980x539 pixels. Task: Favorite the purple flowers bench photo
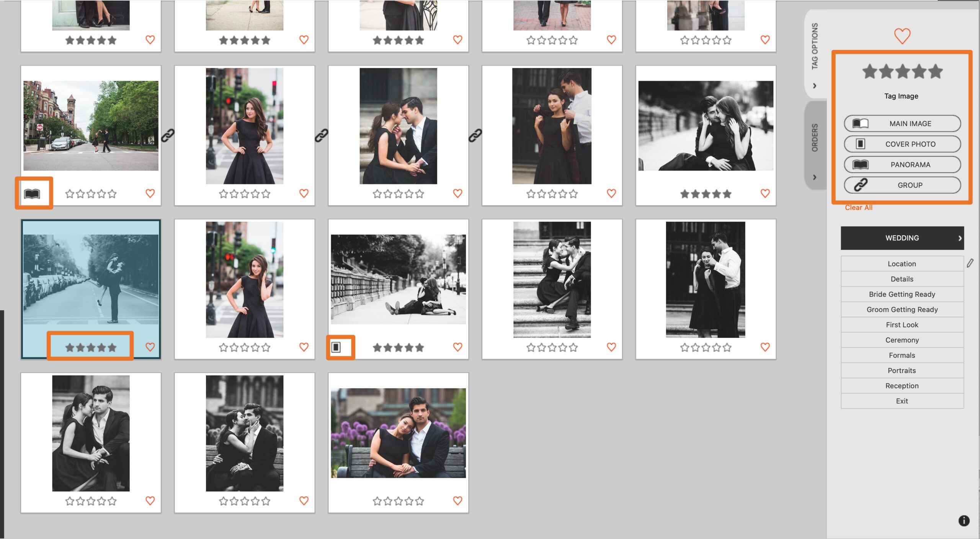point(457,500)
